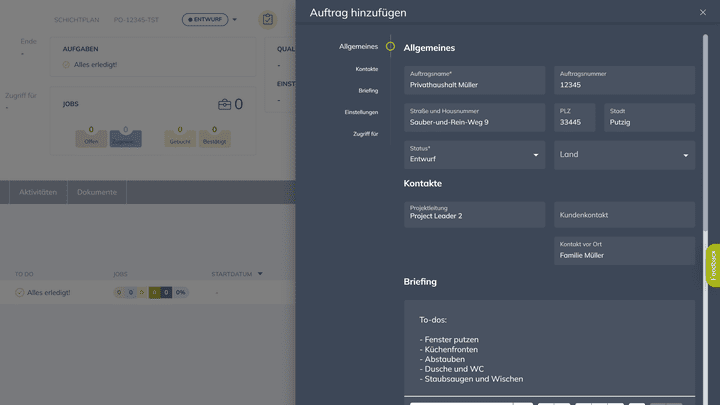Close the Auftrag hinzufügen dialog
The width and height of the screenshot is (720, 405).
[702, 12]
